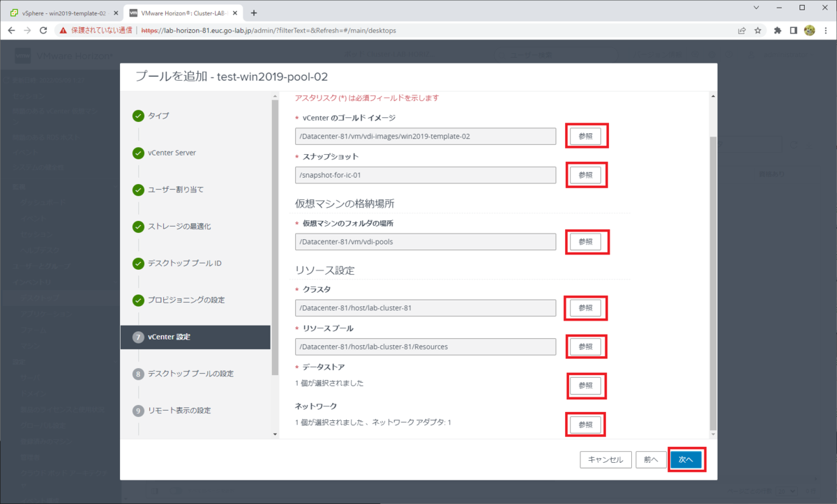Viewport: 837px width, 504px height.
Task: Click the VM folder field /Datacenter-81/vm/vdi-pools
Action: click(425, 242)
